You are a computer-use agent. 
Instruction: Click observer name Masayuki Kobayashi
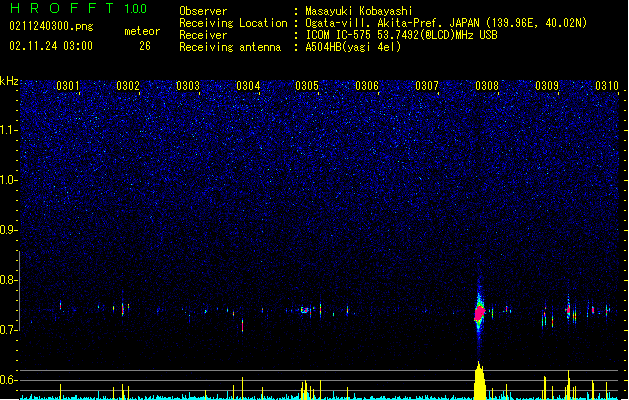pyautogui.click(x=359, y=11)
